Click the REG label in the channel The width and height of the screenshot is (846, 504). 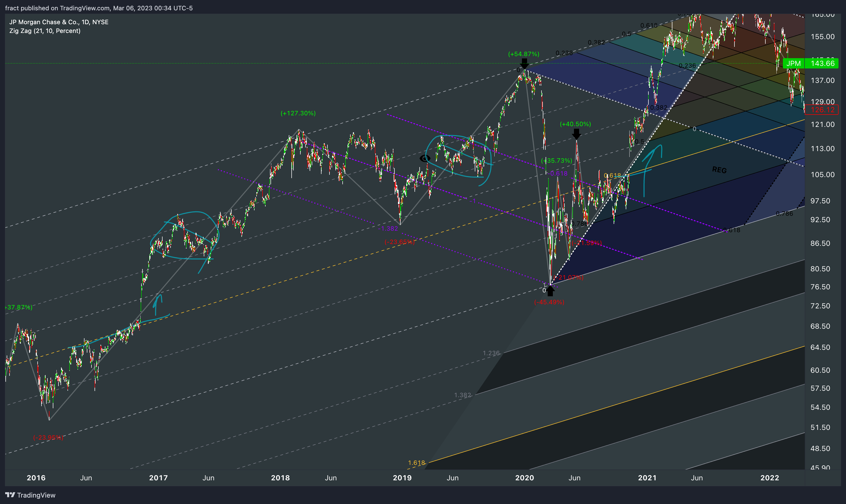coord(719,170)
